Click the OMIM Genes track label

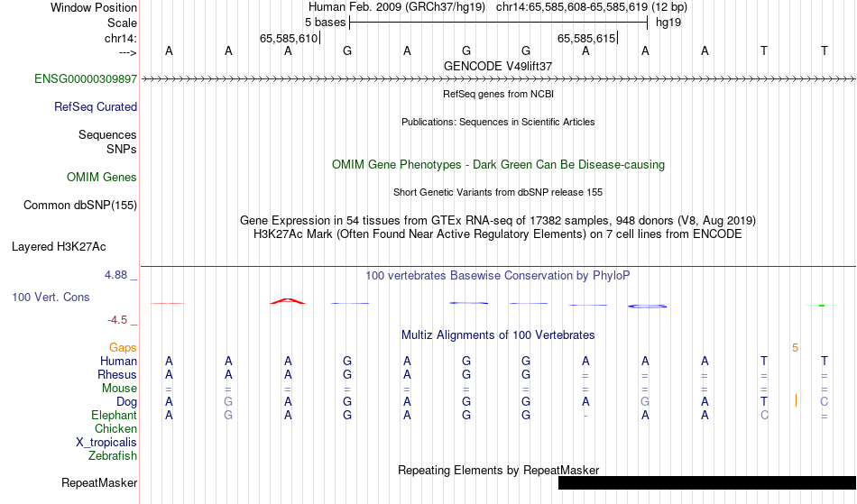point(102,178)
